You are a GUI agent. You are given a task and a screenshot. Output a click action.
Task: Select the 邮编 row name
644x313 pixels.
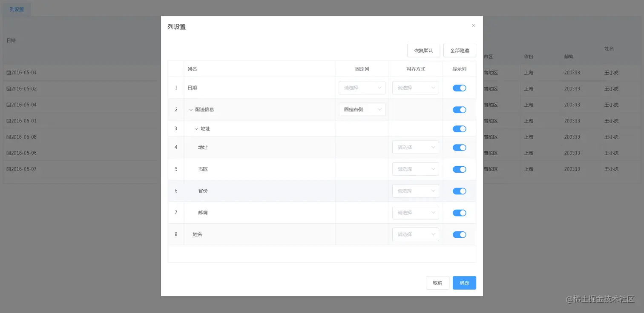tap(203, 212)
